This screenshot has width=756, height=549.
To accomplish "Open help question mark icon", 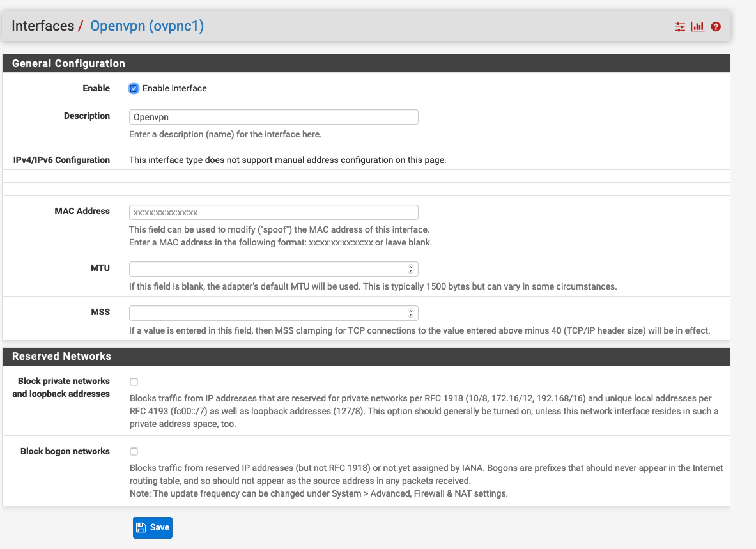I will 716,27.
